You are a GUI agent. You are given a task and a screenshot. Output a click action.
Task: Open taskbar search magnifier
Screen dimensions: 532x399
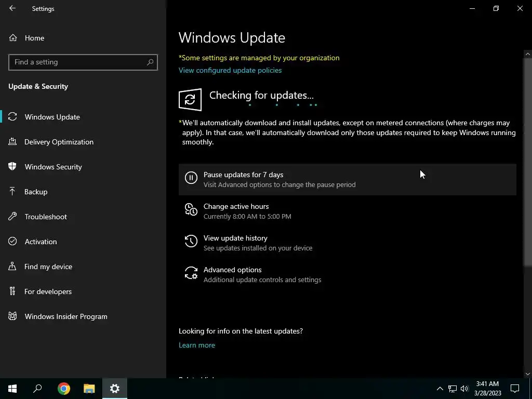point(37,389)
